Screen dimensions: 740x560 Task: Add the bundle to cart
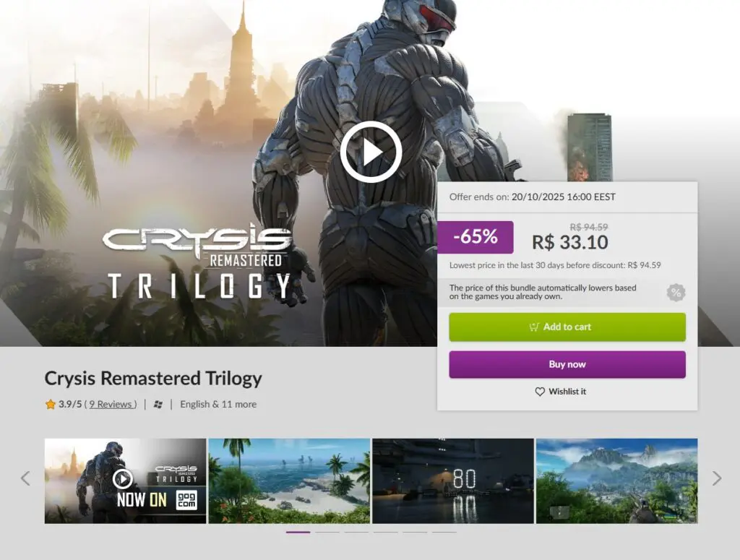(567, 327)
